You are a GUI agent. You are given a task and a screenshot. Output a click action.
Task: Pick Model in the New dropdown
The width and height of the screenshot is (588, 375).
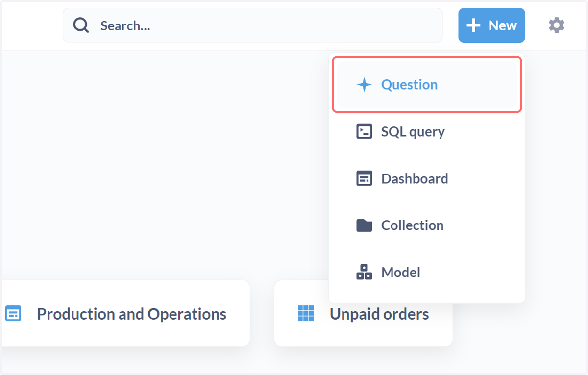pyautogui.click(x=427, y=272)
